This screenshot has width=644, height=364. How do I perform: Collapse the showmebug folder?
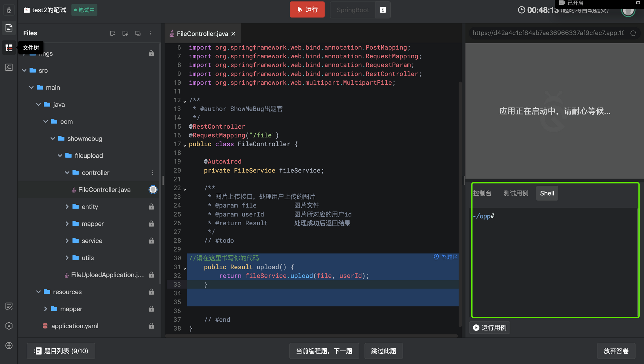[53, 139]
